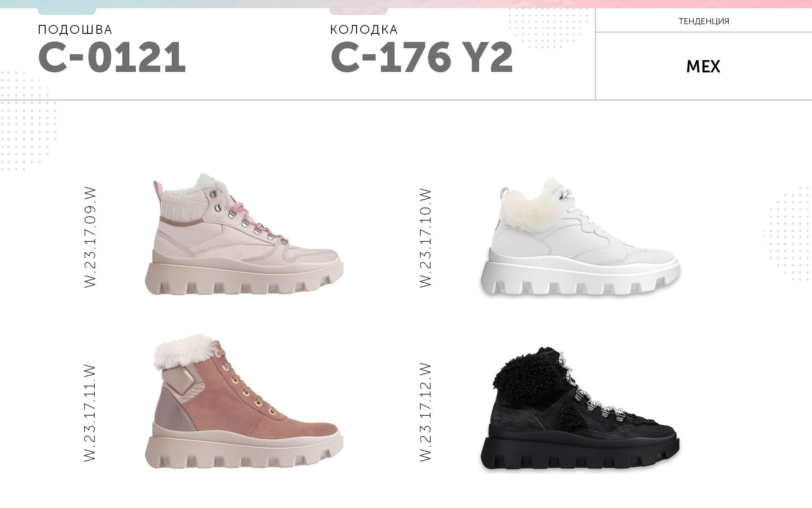Choose the black shearling boot picture
812x508 pixels.
pos(580,408)
